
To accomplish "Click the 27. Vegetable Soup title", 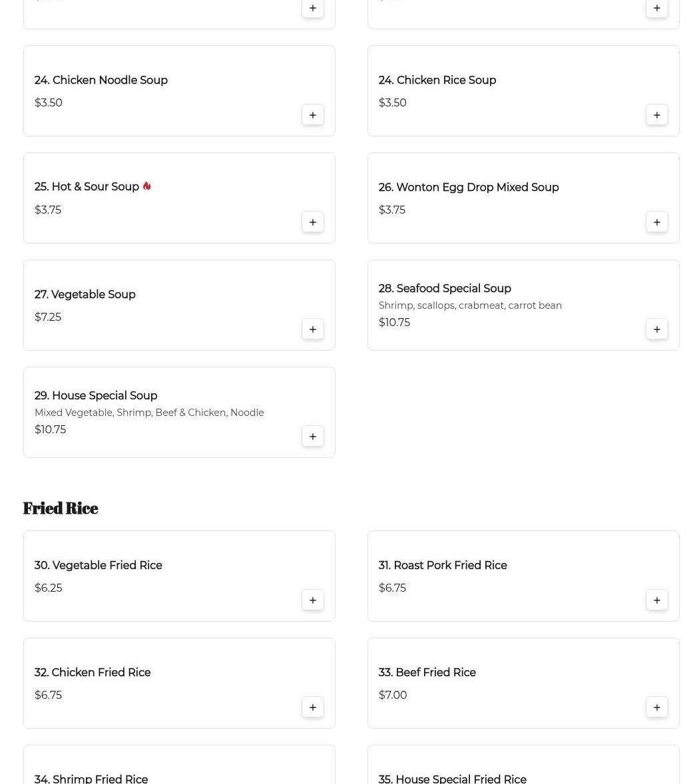I will [x=85, y=295].
